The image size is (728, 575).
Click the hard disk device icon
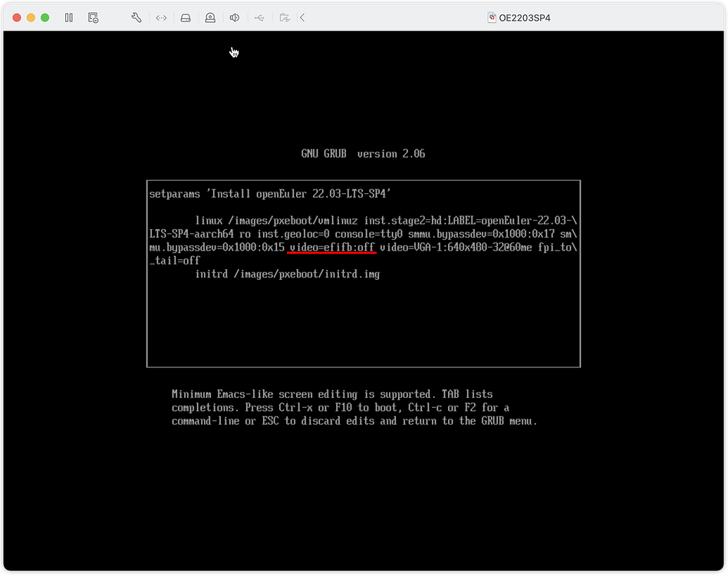tap(186, 18)
